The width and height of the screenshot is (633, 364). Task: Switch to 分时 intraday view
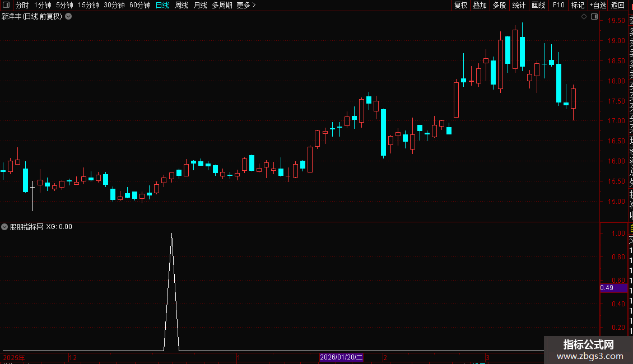tap(22, 5)
